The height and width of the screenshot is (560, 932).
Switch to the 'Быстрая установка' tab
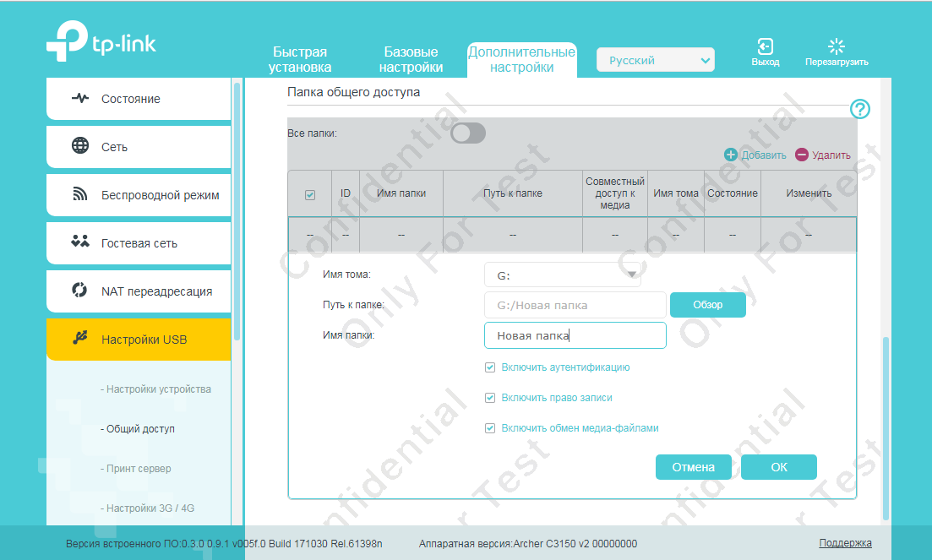pos(300,60)
